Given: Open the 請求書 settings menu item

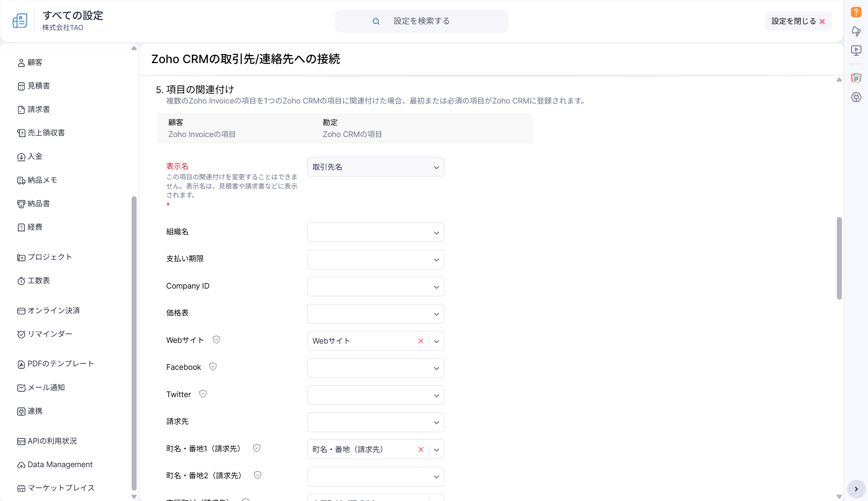Looking at the screenshot, I should (38, 109).
